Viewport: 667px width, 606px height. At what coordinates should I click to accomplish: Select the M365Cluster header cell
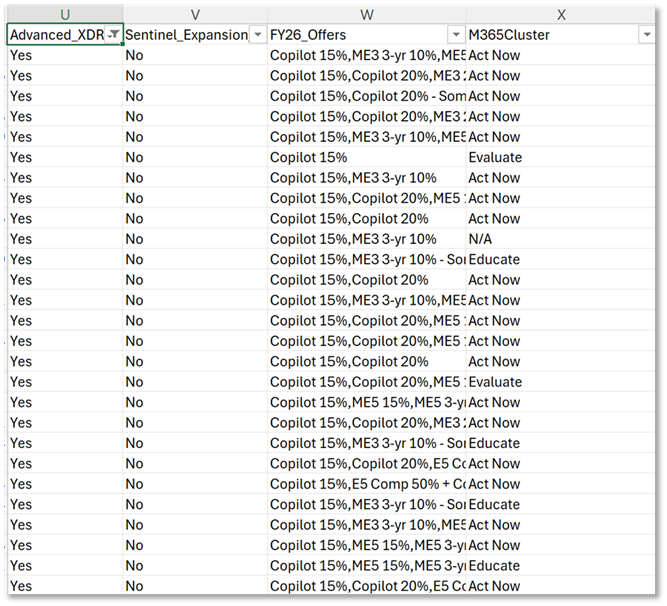[561, 35]
